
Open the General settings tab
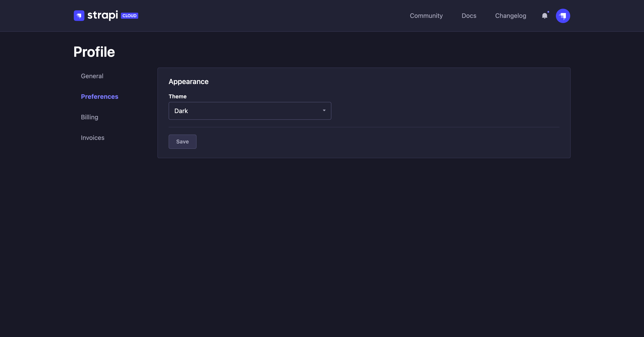point(92,76)
